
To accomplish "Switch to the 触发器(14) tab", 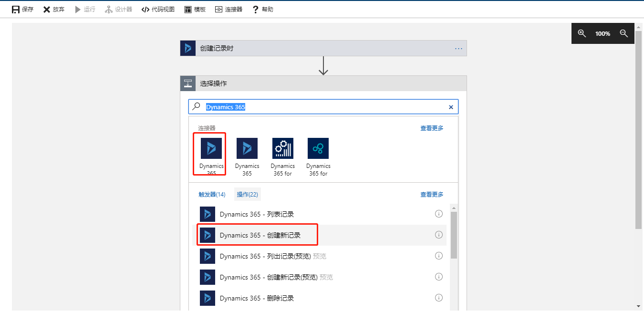I will point(212,194).
